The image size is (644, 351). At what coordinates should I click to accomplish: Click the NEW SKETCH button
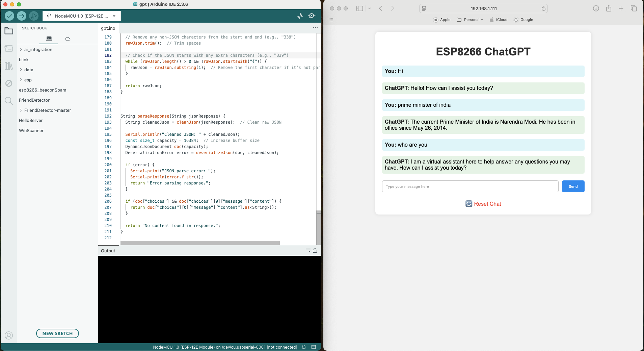[x=57, y=333]
